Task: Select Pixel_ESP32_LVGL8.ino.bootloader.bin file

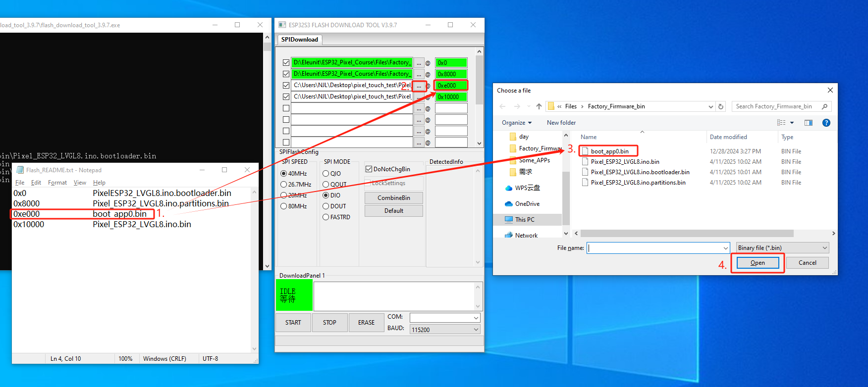Action: [640, 172]
